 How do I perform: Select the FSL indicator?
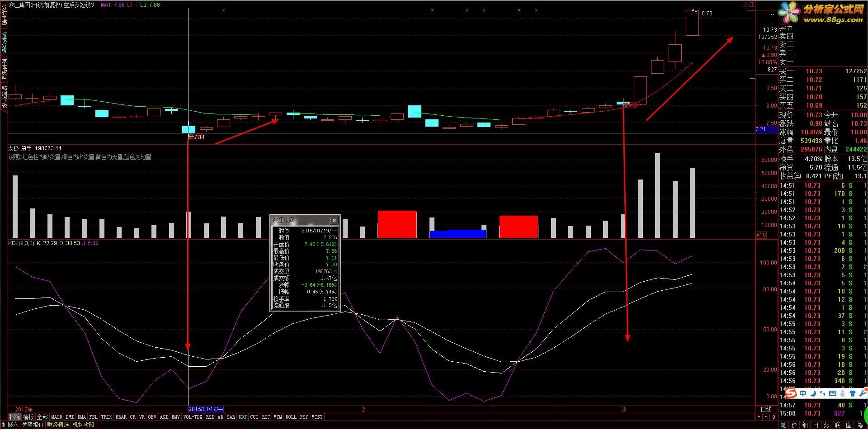93,417
